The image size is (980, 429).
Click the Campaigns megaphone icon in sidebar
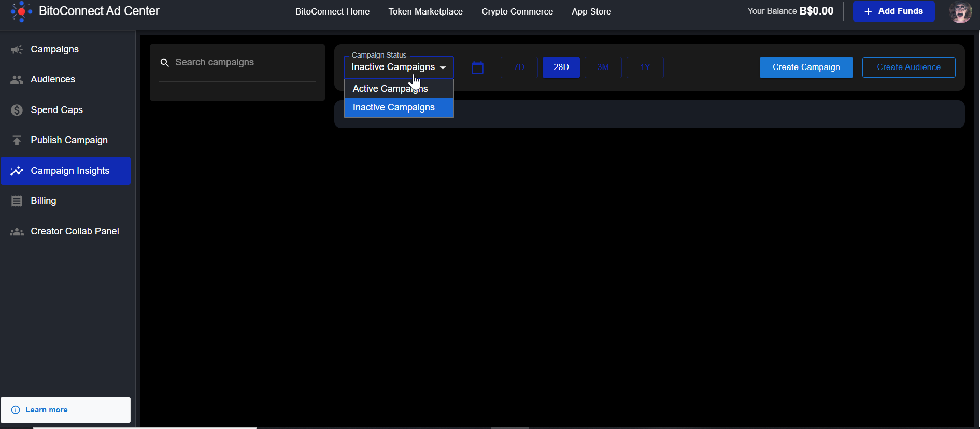(17, 49)
